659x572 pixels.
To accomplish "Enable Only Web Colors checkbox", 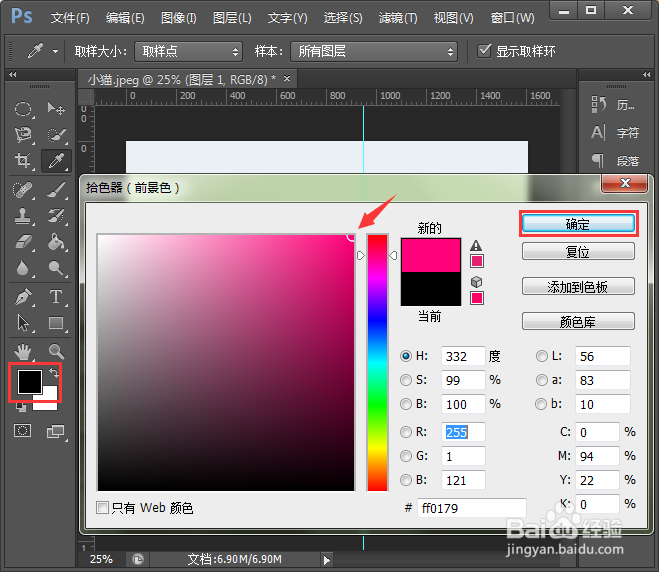I will pyautogui.click(x=102, y=508).
